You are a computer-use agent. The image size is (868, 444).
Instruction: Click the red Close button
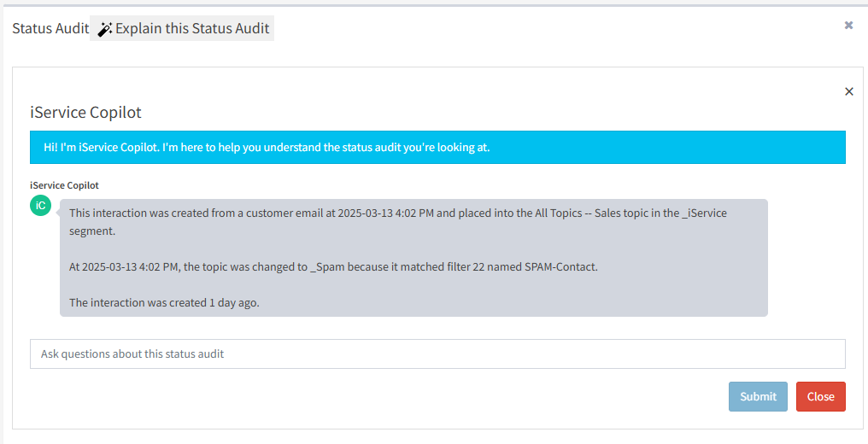coord(820,396)
